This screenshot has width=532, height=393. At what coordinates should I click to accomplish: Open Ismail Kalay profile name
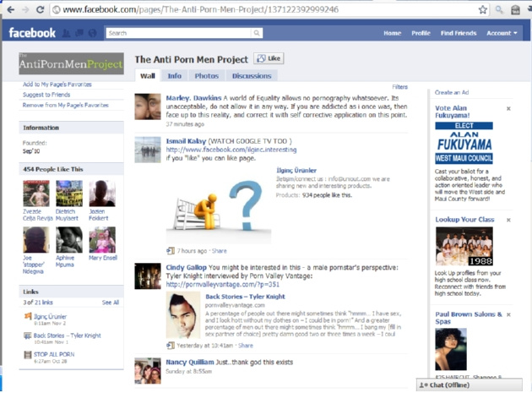(x=186, y=141)
